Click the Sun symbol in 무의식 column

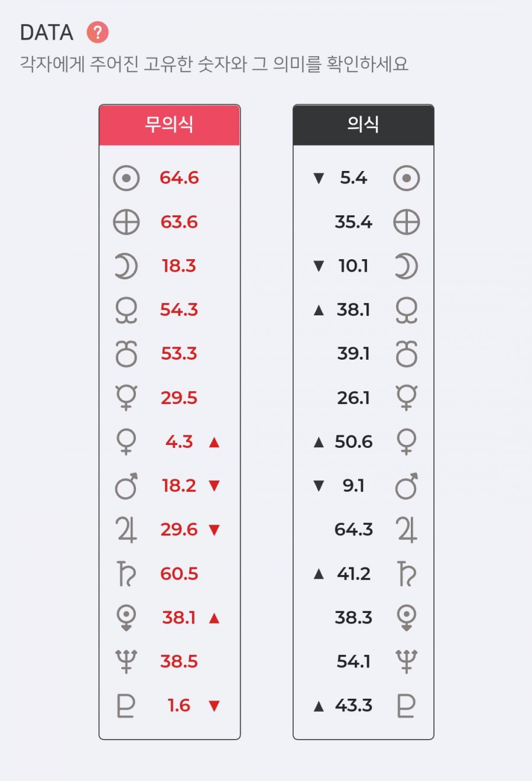click(x=126, y=178)
